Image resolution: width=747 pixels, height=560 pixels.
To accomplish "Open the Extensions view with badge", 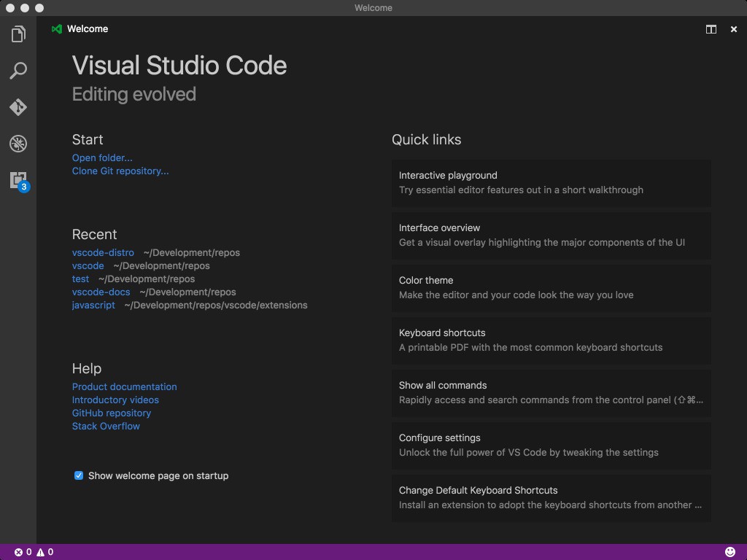I will 18,180.
